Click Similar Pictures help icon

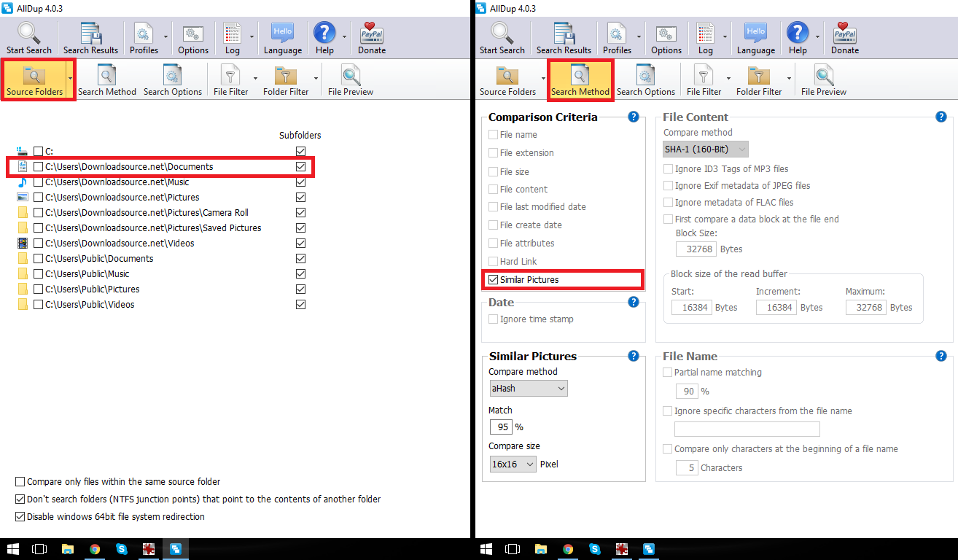coord(634,356)
